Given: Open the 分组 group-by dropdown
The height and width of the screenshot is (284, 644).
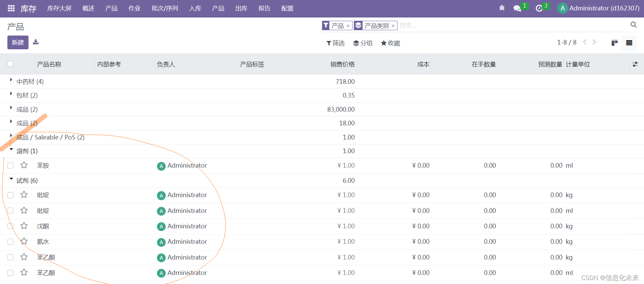Looking at the screenshot, I should [363, 43].
